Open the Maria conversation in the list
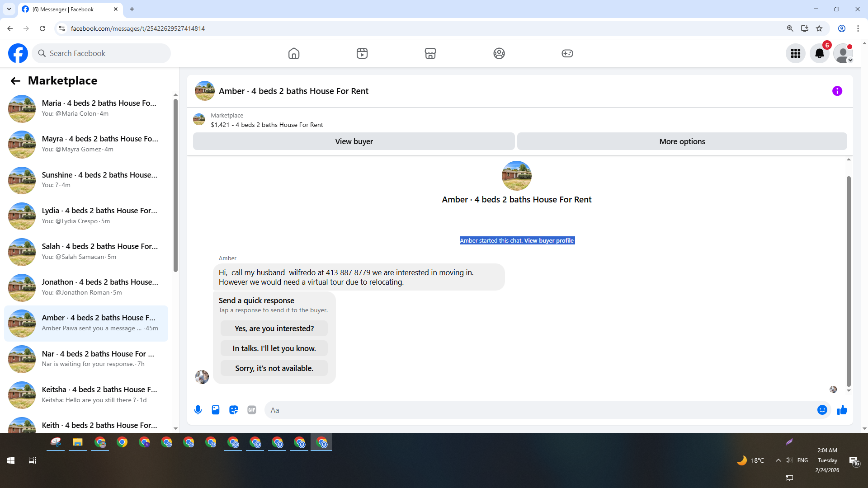Viewport: 868px width, 488px height. [x=86, y=108]
